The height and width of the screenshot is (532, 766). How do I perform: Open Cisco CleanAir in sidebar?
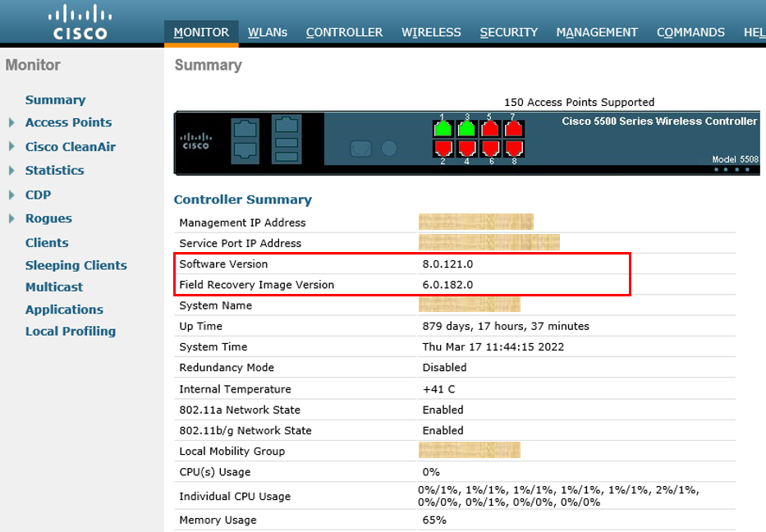[71, 147]
